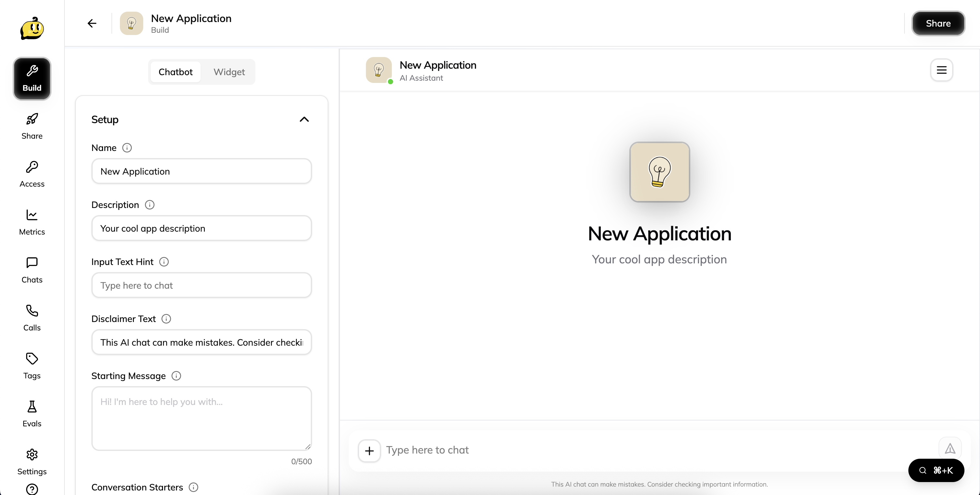Image resolution: width=980 pixels, height=495 pixels.
Task: Click the Name input field
Action: click(201, 171)
